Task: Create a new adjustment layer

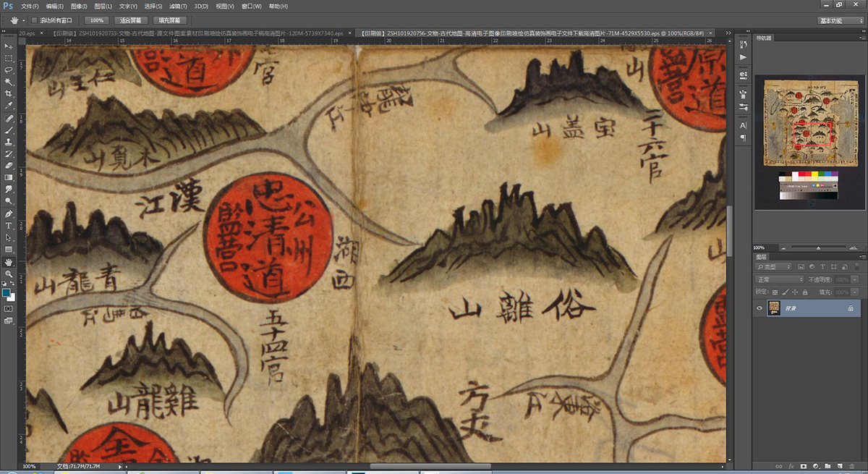Action: [x=815, y=465]
